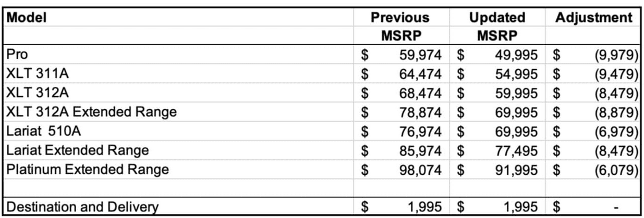
Task: Click the 91,995 updated MSRP cell
Action: pyautogui.click(x=497, y=170)
